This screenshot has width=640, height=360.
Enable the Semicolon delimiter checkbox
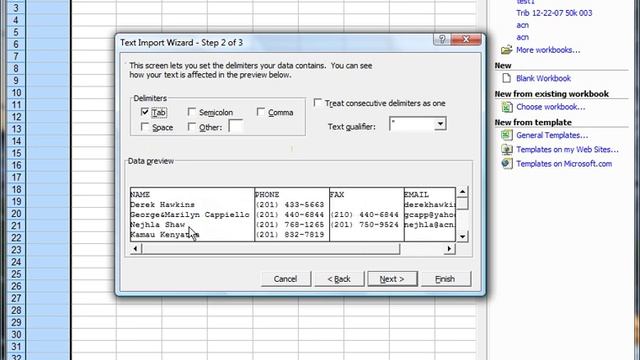[x=191, y=112]
